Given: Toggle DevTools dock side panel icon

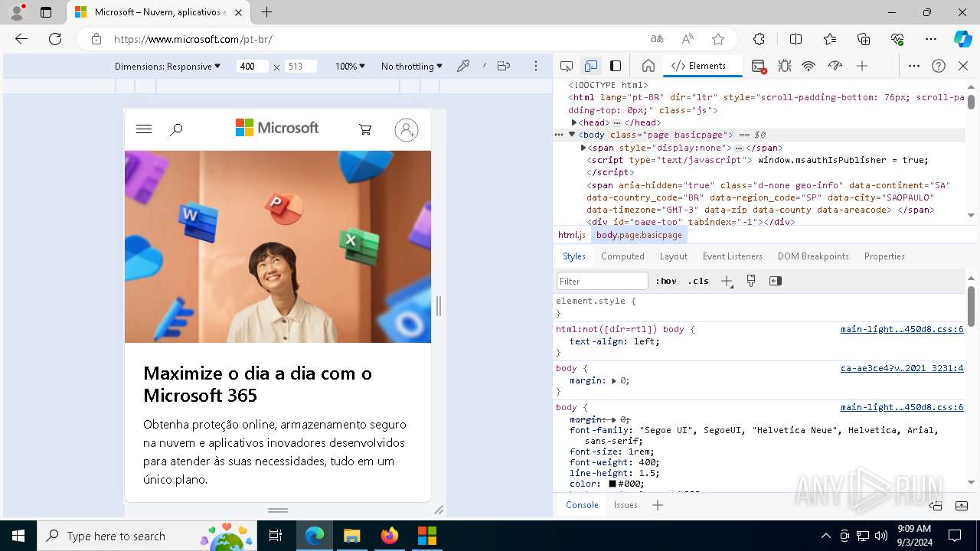Looking at the screenshot, I should tap(616, 66).
